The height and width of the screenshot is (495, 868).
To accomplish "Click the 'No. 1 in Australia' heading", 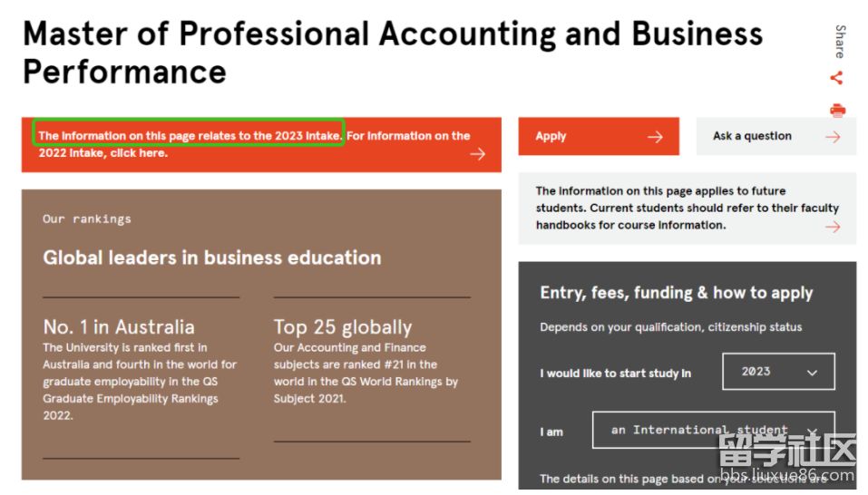I will pos(119,327).
